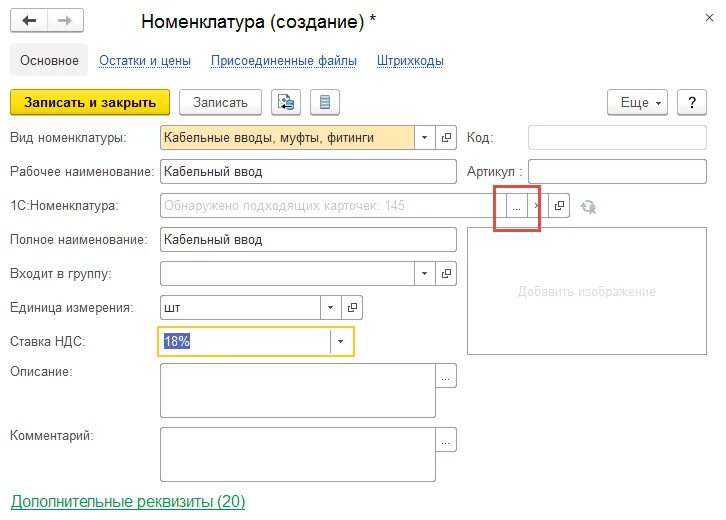Click Добавить изображение area
This screenshot has height=520, width=726.
587,291
